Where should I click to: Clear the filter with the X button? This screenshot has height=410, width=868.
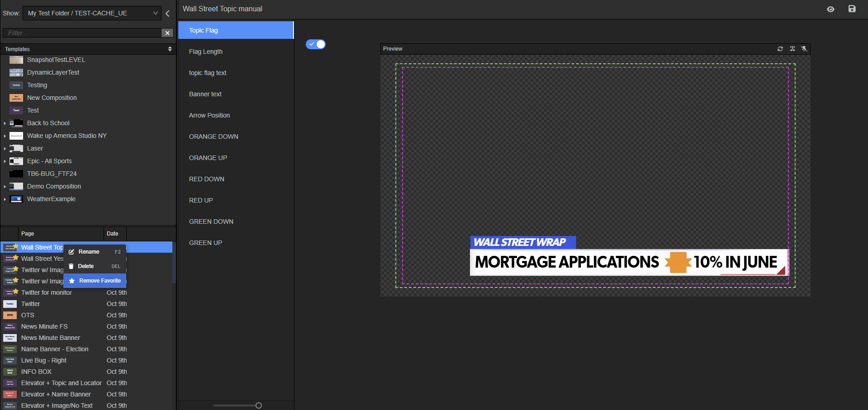167,33
